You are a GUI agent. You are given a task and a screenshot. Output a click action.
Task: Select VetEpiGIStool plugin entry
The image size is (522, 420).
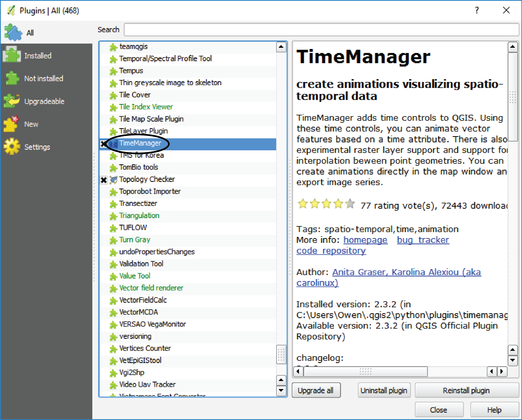tap(188, 360)
